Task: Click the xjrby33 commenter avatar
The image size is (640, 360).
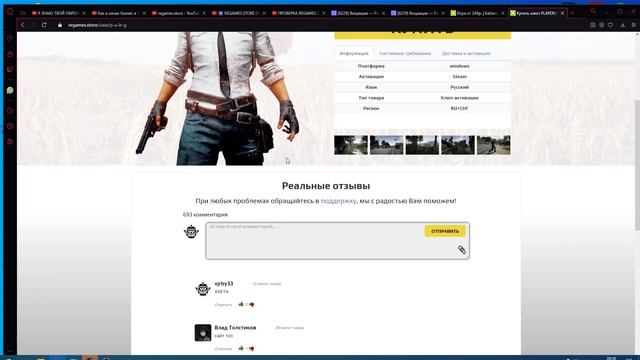Action: [x=202, y=289]
